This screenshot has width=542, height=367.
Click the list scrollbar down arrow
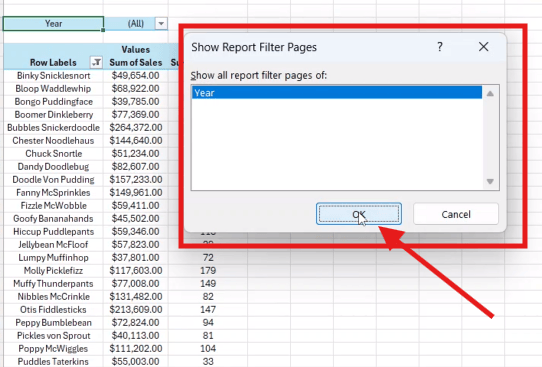pos(490,181)
